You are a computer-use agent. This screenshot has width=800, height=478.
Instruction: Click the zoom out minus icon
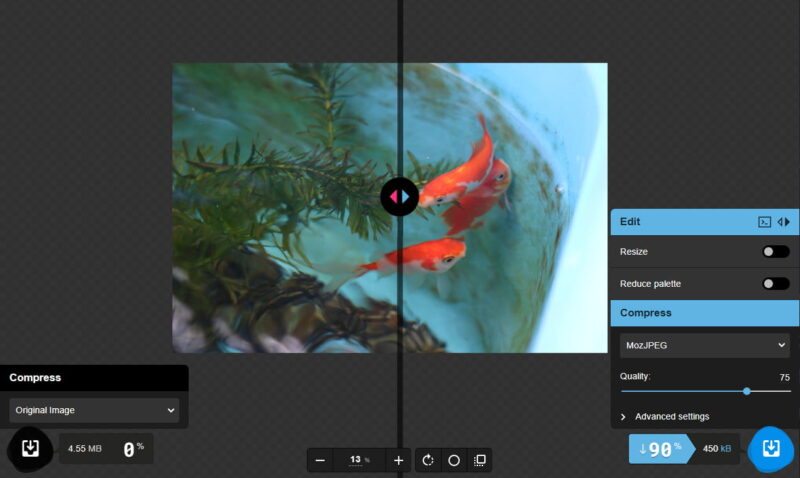pyautogui.click(x=320, y=460)
